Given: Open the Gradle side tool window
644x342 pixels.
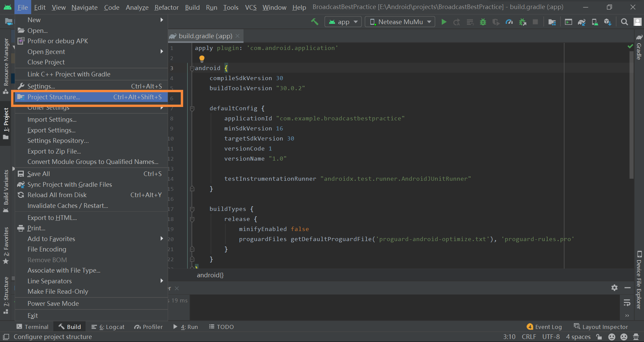Looking at the screenshot, I should 639,47.
